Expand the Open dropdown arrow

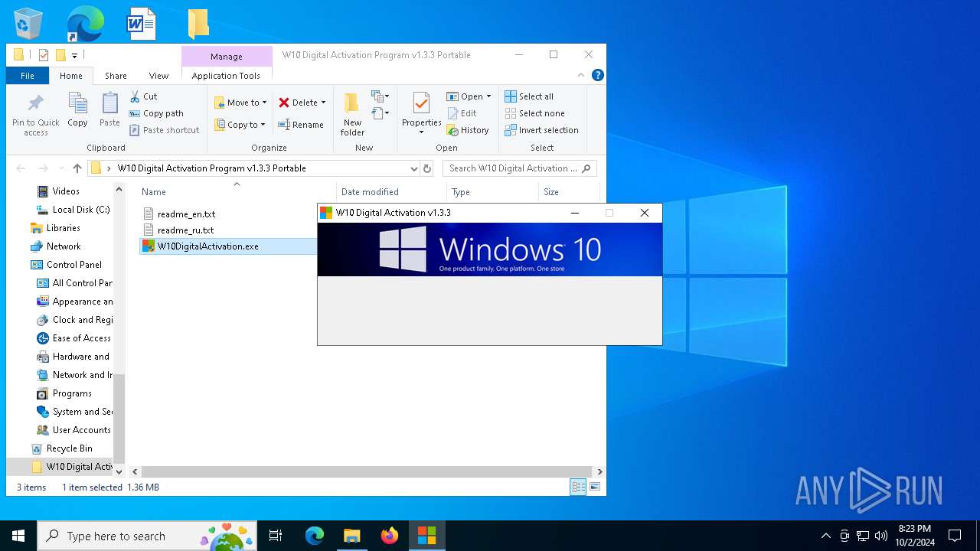click(488, 96)
